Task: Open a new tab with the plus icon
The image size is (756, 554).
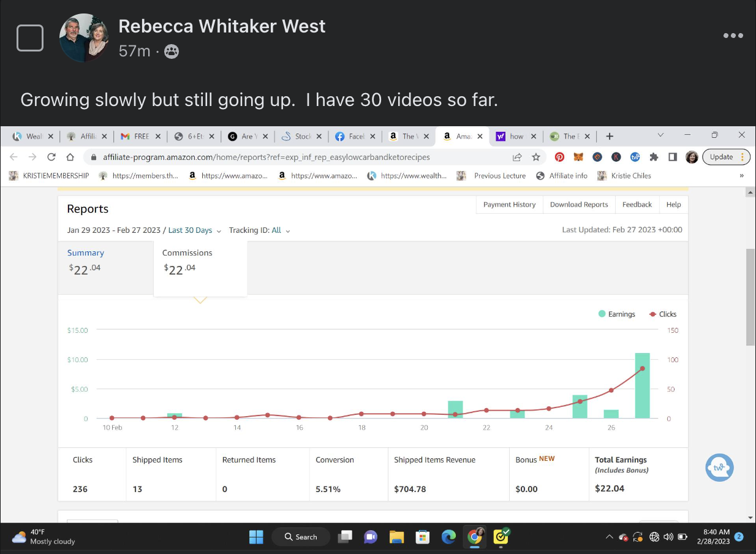Action: (x=609, y=136)
